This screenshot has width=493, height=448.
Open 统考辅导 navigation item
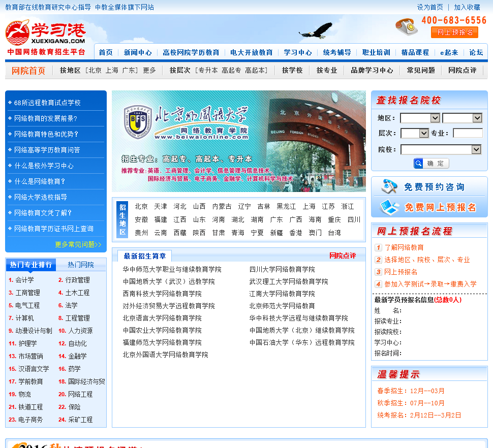coord(337,52)
